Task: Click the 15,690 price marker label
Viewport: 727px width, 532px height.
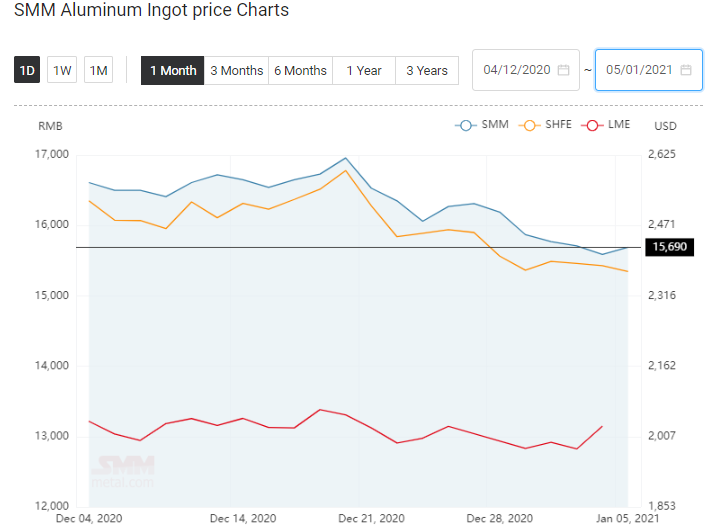Action: tap(670, 247)
